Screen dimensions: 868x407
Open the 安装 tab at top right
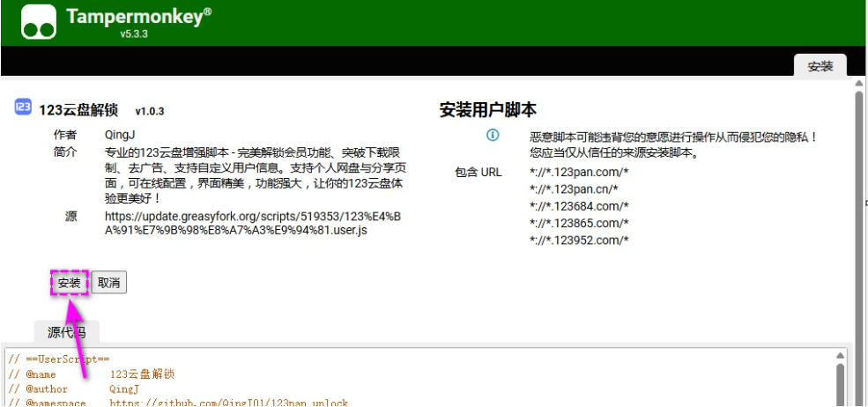point(820,66)
